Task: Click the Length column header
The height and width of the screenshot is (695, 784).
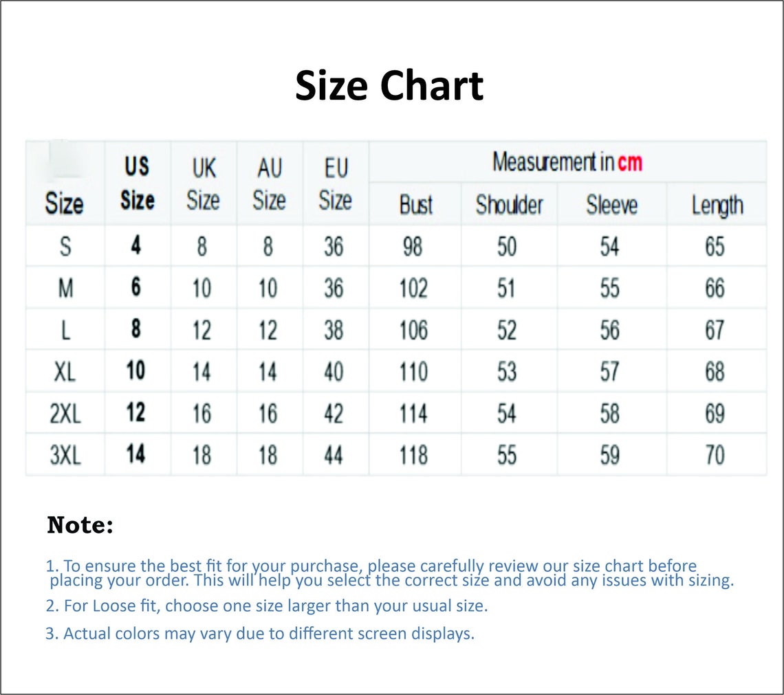Action: [x=717, y=205]
